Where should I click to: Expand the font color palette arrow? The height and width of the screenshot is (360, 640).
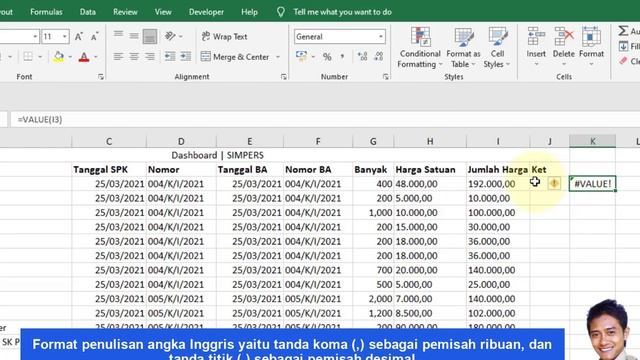96,57
